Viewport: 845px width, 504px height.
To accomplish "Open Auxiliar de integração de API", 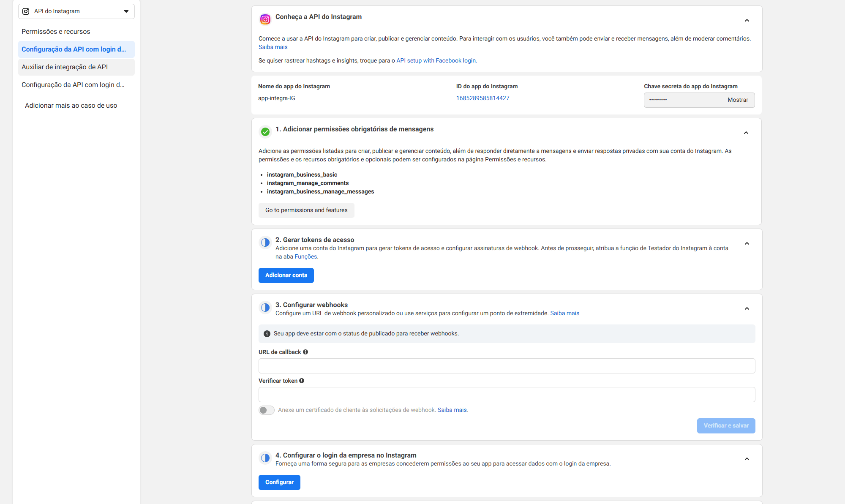I will (76, 67).
